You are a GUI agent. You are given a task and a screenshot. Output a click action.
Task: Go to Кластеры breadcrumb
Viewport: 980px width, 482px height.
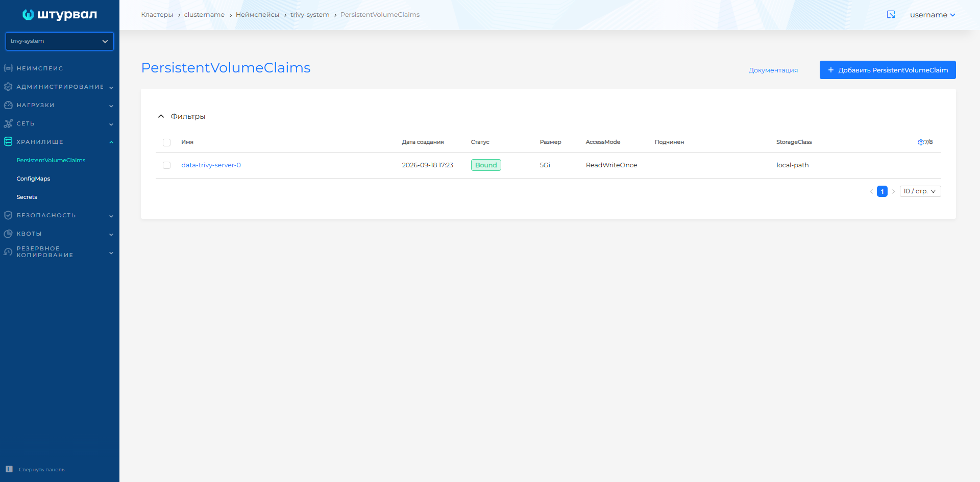[x=157, y=15]
